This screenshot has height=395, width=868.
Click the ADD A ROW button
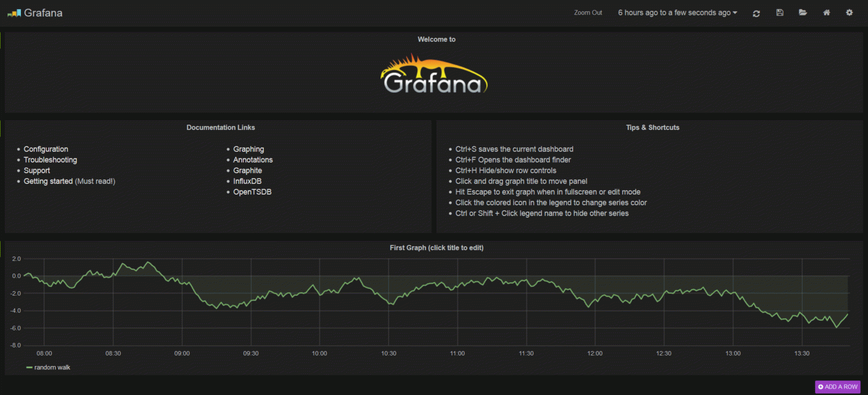[838, 387]
